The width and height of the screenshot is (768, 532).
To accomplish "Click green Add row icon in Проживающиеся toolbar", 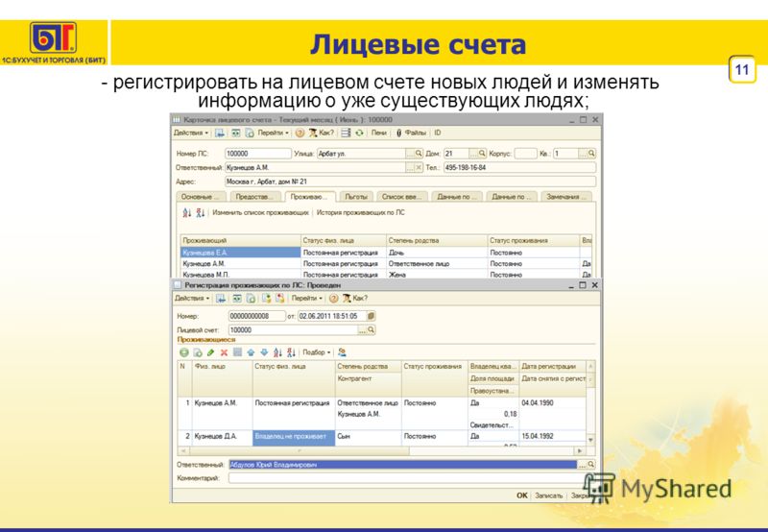I will pos(184,352).
